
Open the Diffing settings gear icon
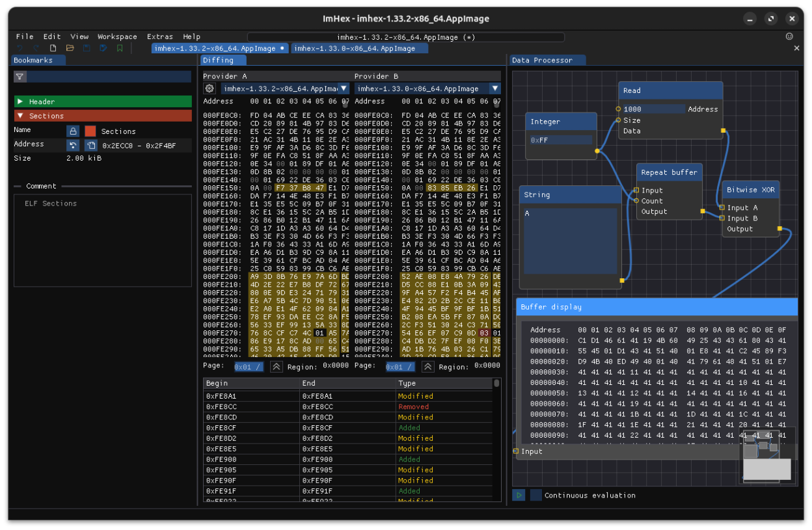pyautogui.click(x=210, y=88)
